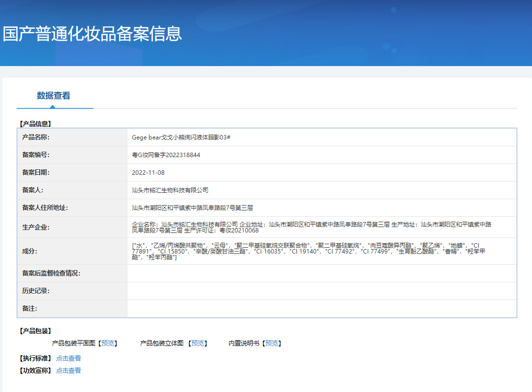This screenshot has height=392, width=532.
Task: Select the 成分 label cell
Action: [73, 251]
